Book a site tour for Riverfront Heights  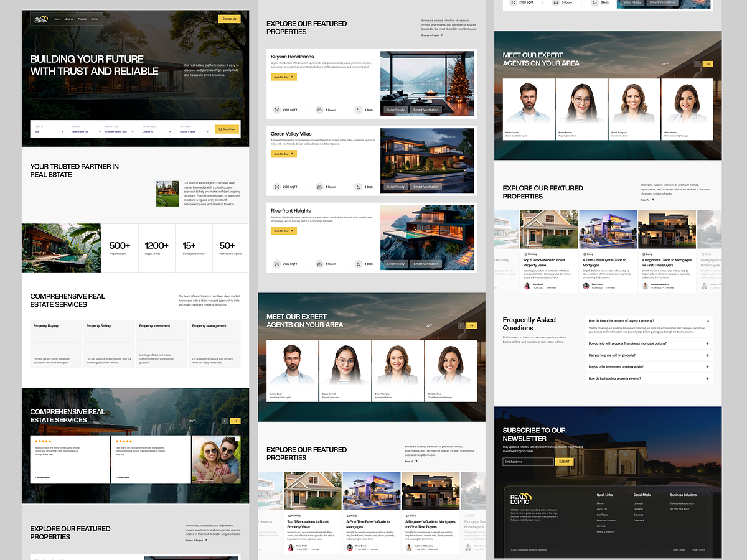coord(283,231)
